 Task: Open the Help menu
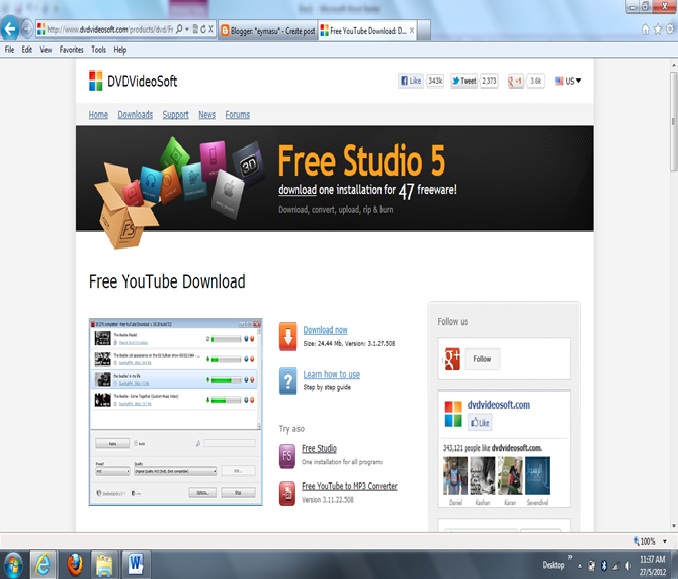[120, 50]
